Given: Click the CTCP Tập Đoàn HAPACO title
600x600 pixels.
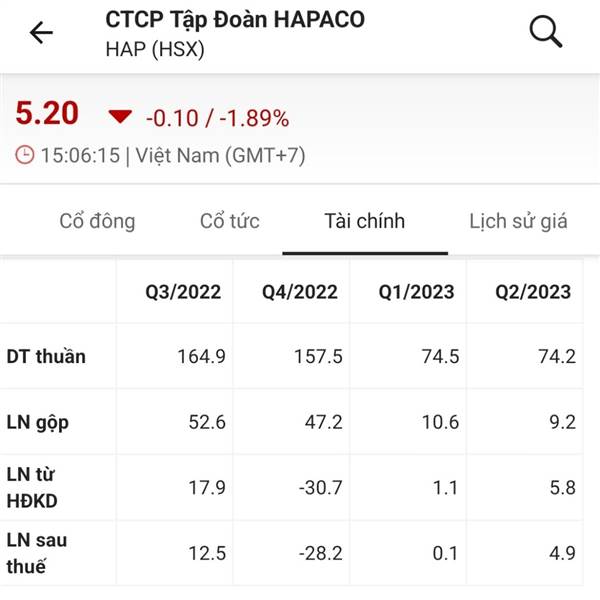Looking at the screenshot, I should pyautogui.click(x=235, y=20).
